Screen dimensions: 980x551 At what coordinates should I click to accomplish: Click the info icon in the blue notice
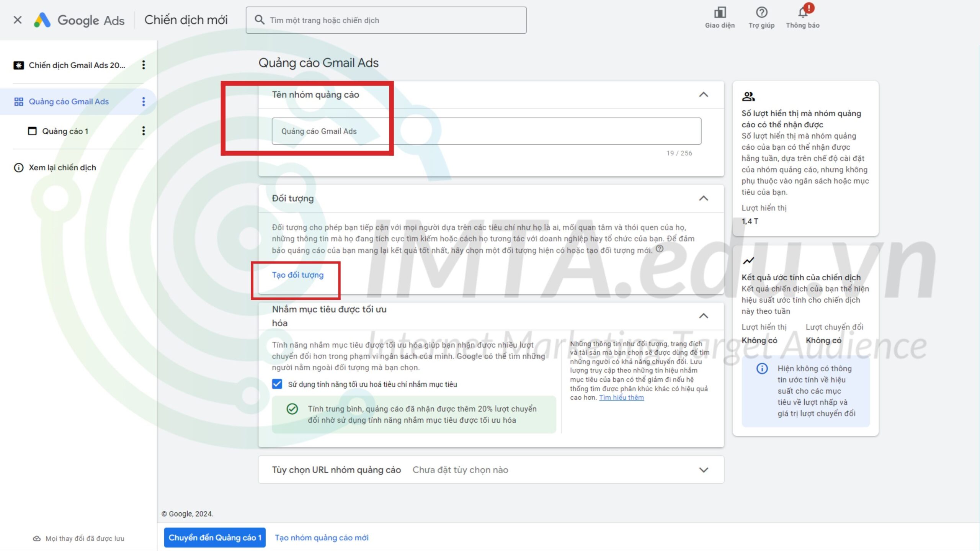(x=762, y=368)
